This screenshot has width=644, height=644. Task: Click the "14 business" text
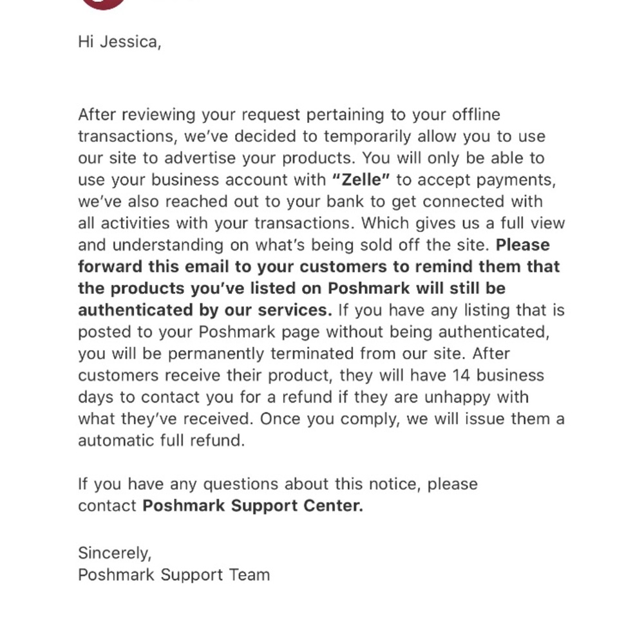pyautogui.click(x=498, y=375)
